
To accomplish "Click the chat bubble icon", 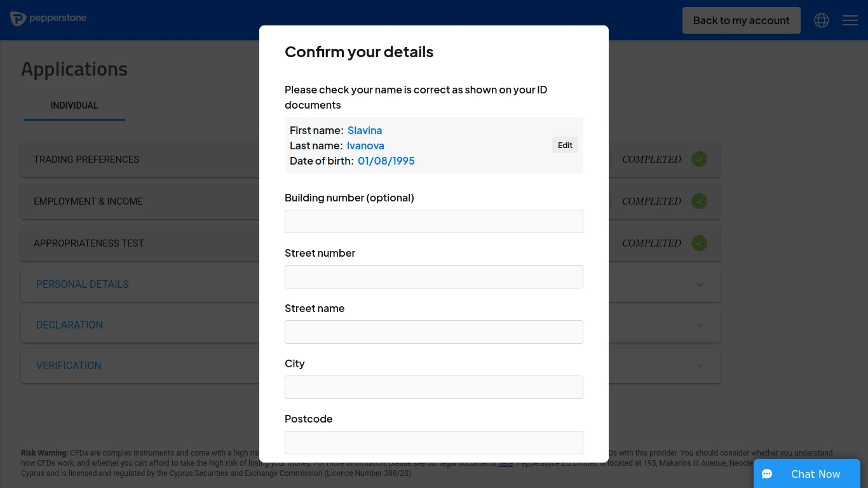I will [767, 474].
